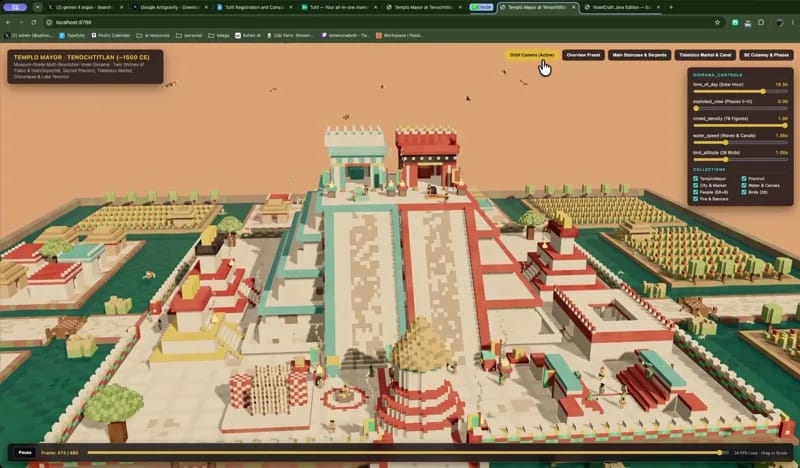Close the gemini 4 argon search tab

(121, 7)
